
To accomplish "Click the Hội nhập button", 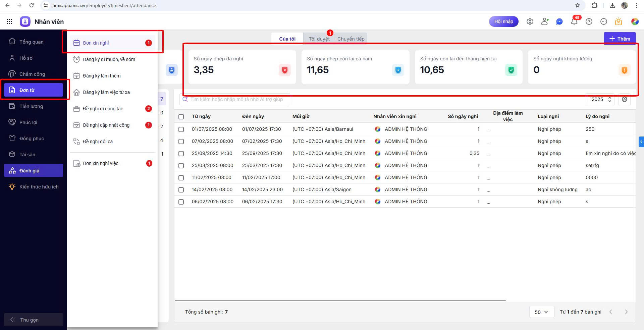I will coord(503,21).
